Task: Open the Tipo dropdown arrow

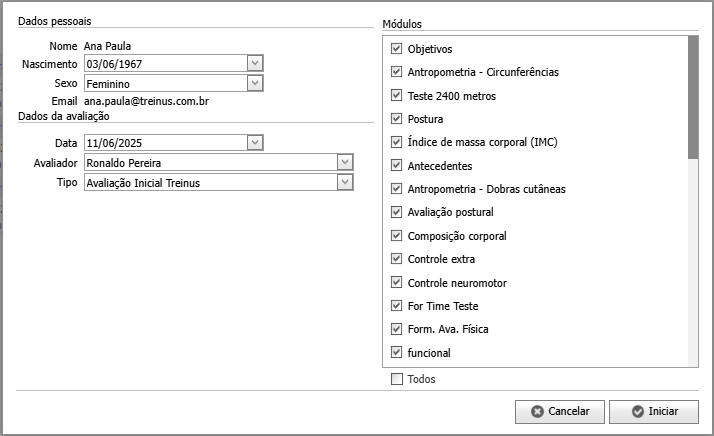Action: (x=345, y=182)
